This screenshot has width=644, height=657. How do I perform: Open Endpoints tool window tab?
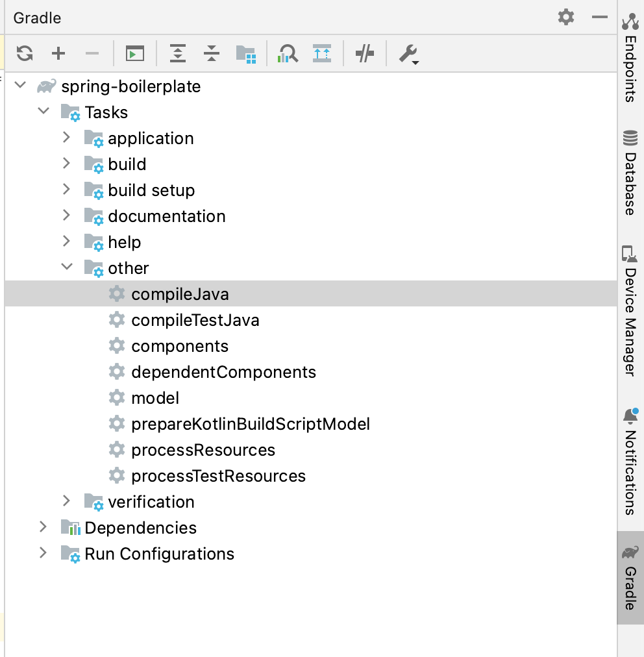(x=630, y=57)
